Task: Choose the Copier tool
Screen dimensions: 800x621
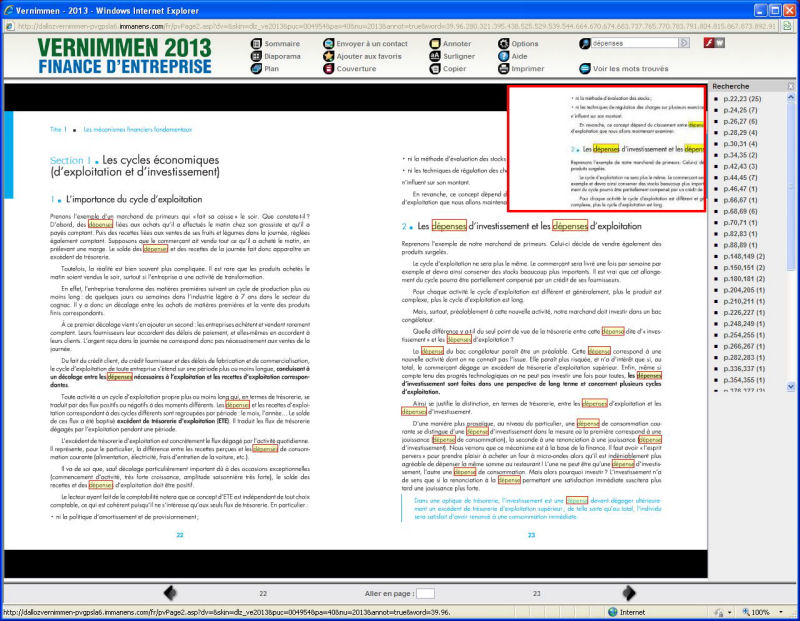Action: (x=448, y=68)
